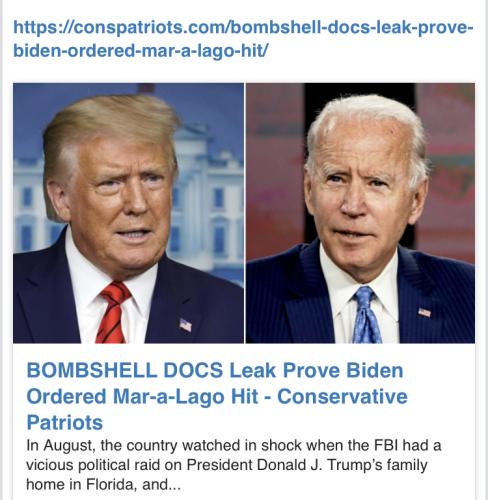Click the article summary starting 'In August'
This screenshot has height=500, width=488.
click(x=234, y=465)
